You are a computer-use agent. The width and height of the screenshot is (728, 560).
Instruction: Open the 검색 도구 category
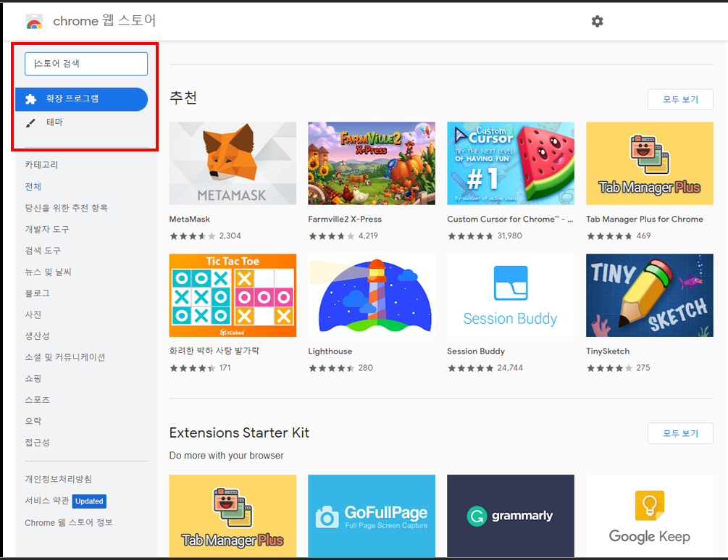43,251
